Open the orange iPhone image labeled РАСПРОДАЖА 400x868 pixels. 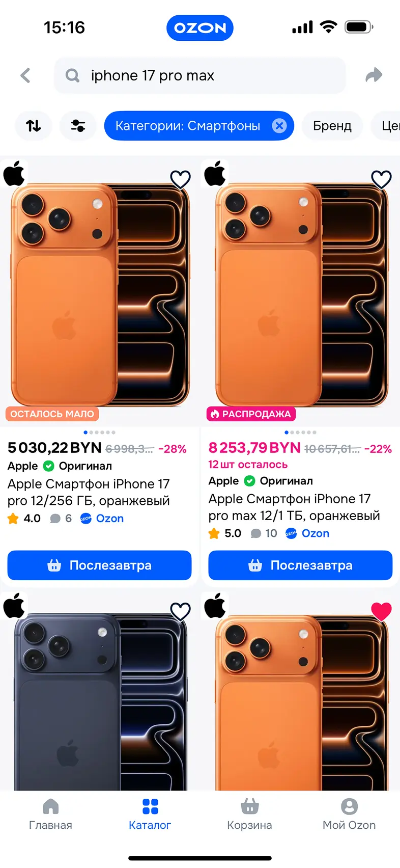pyautogui.click(x=300, y=290)
